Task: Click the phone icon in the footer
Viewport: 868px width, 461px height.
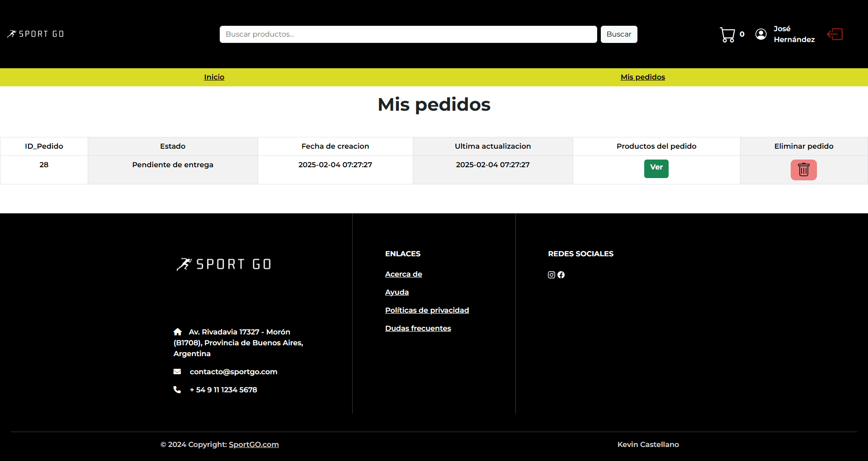Action: [x=177, y=390]
